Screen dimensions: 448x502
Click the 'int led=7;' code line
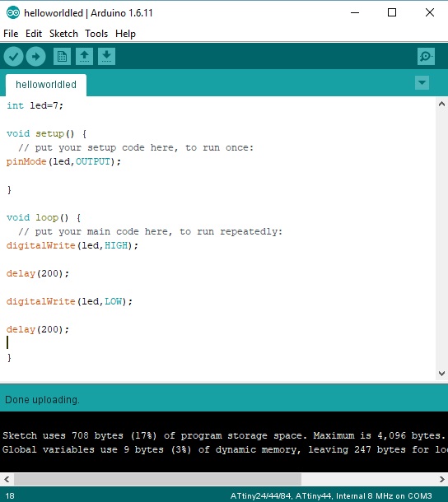coord(35,105)
